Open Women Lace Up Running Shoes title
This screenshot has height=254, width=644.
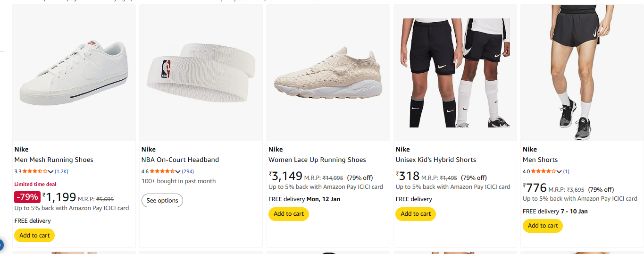(317, 160)
